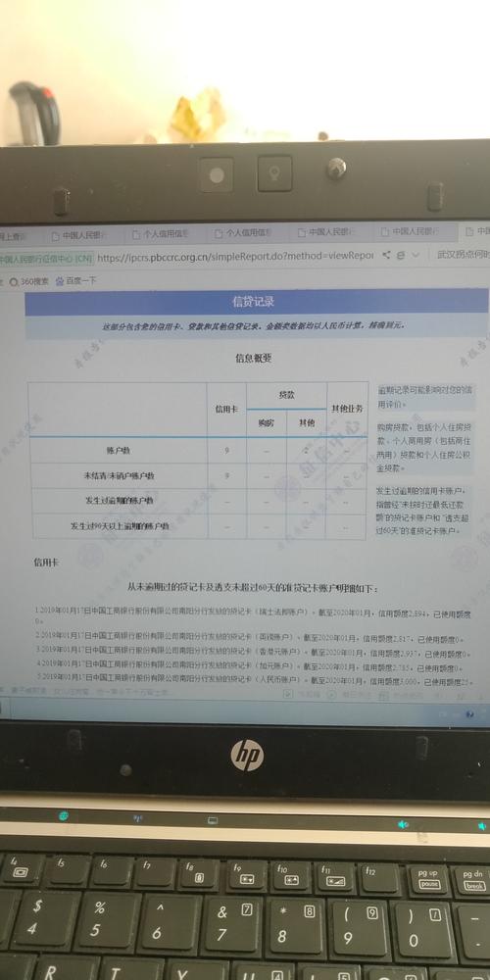The height and width of the screenshot is (980, 490).
Task: Click the 其他业务 column header
Action: pyautogui.click(x=347, y=409)
